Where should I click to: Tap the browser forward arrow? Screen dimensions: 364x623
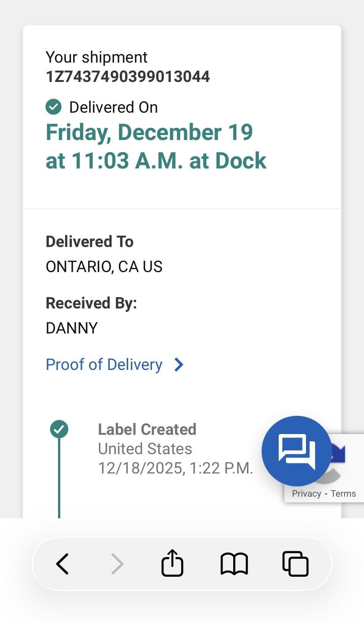point(118,564)
